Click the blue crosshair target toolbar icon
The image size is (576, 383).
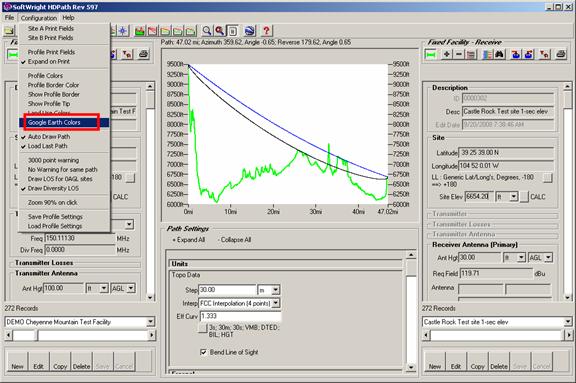[123, 31]
